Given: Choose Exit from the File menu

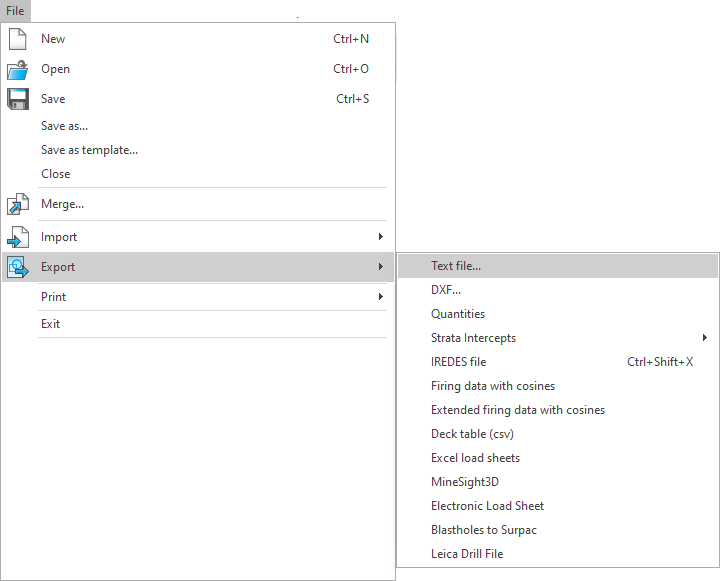Looking at the screenshot, I should pos(198,324).
